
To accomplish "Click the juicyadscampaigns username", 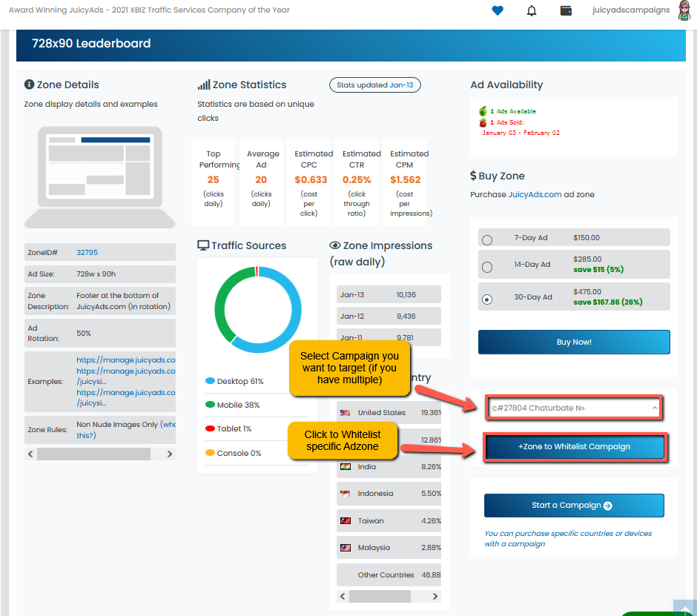I will (631, 10).
